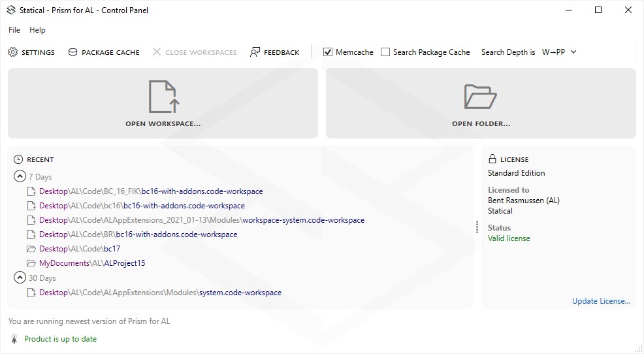Uncheck the Memcache checkbox

click(328, 52)
